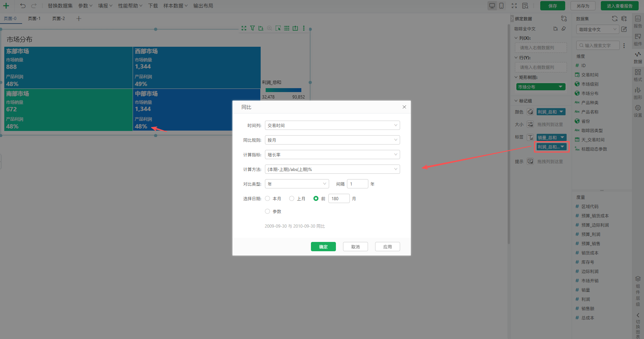Click the filter funnel icon above chart
The image size is (644, 339).
[x=252, y=28]
